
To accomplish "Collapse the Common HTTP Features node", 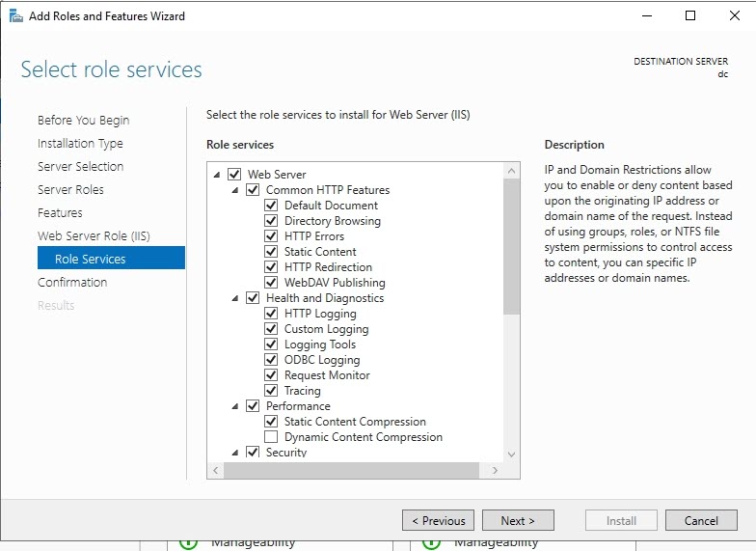I will (235, 190).
